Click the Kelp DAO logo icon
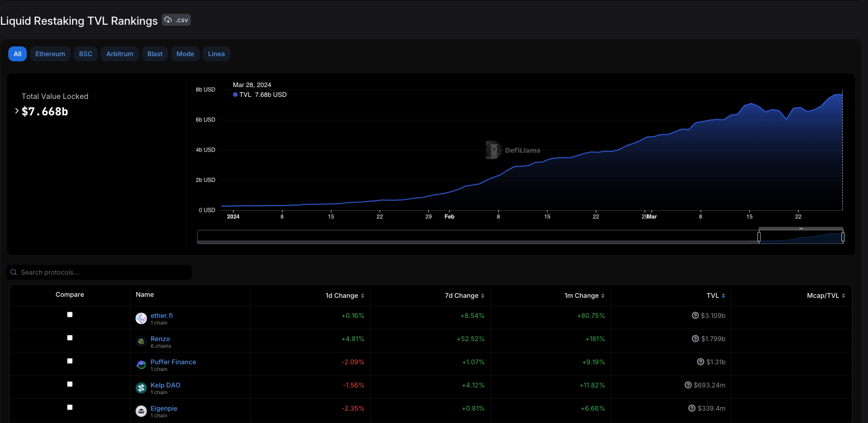This screenshot has height=423, width=868. pyautogui.click(x=141, y=388)
